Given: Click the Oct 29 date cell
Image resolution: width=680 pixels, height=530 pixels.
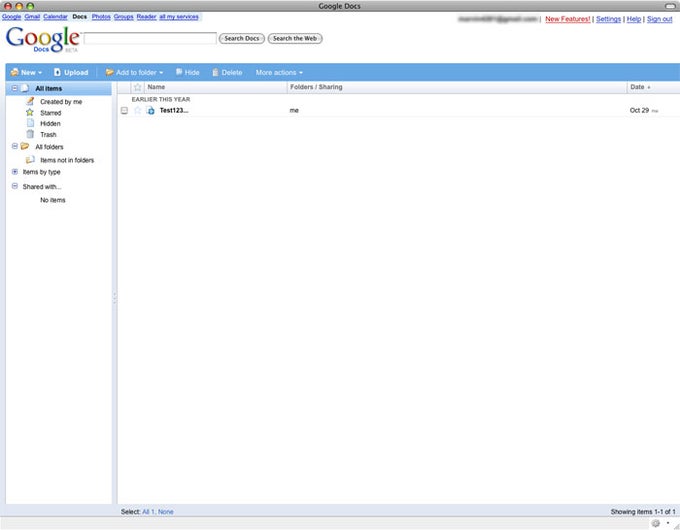Looking at the screenshot, I should point(639,110).
